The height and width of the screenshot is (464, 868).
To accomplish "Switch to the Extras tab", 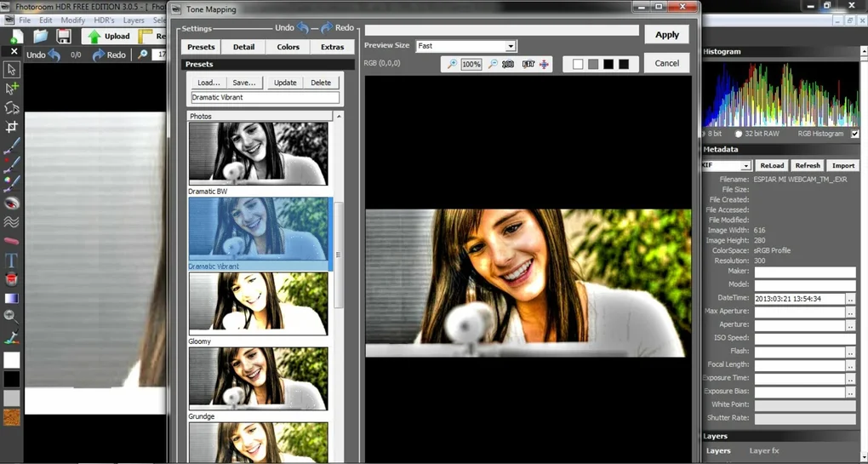I will [x=332, y=47].
